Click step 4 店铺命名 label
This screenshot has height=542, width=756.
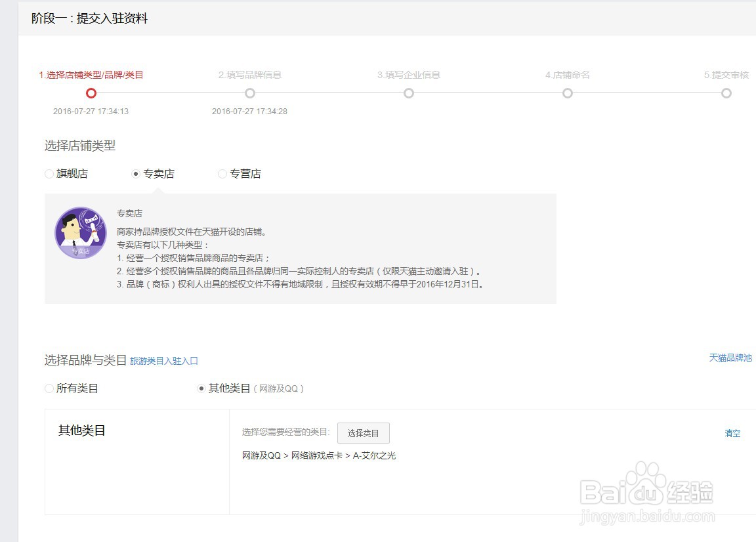tap(568, 75)
